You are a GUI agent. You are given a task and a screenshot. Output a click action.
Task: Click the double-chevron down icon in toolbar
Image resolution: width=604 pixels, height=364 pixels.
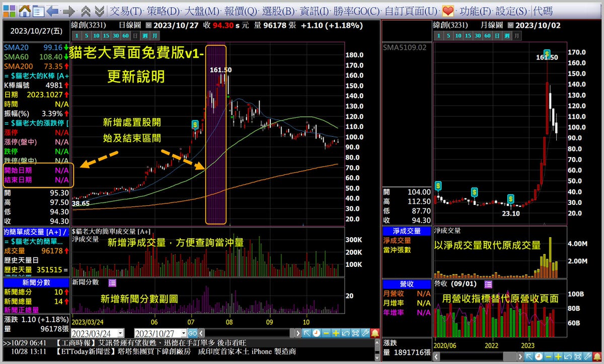click(99, 11)
